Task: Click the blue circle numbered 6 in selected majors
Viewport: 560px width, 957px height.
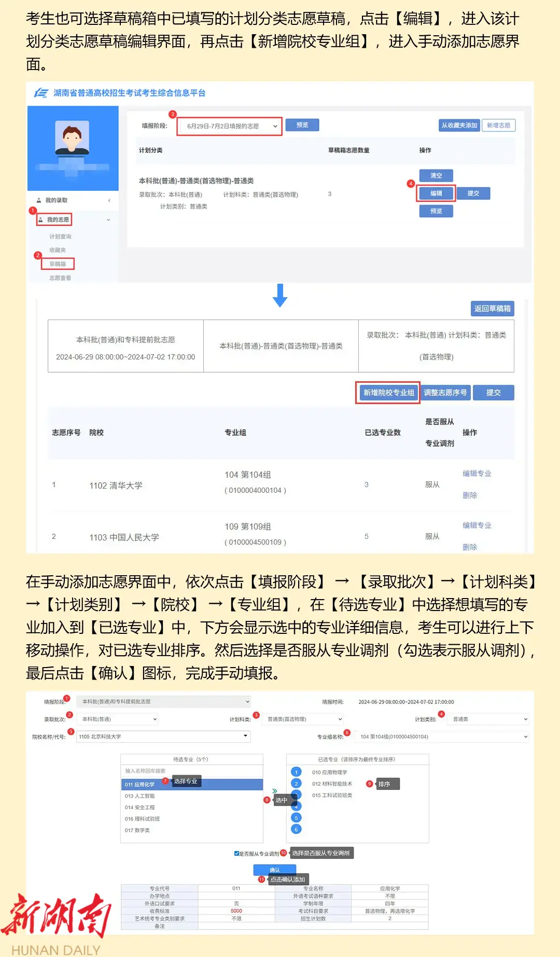Action: coord(296,829)
